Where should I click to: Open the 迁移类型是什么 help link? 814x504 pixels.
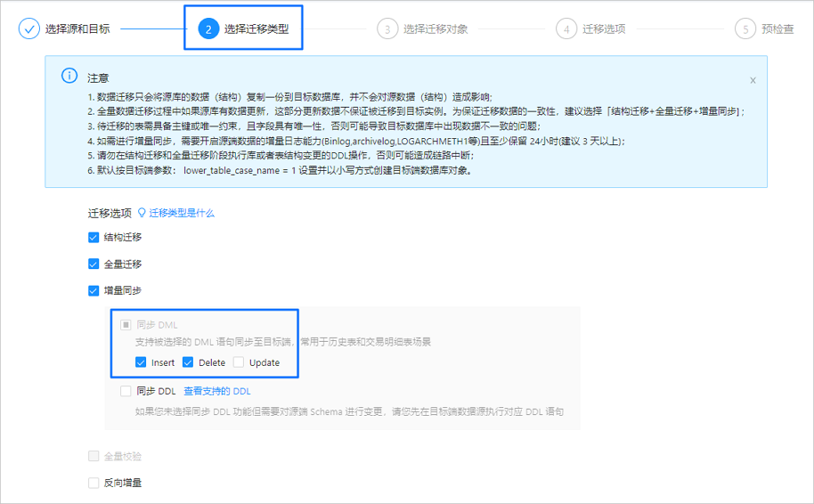(182, 213)
